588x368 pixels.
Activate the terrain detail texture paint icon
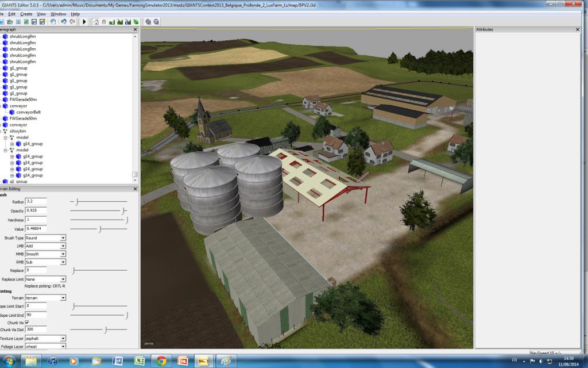[x=119, y=22]
